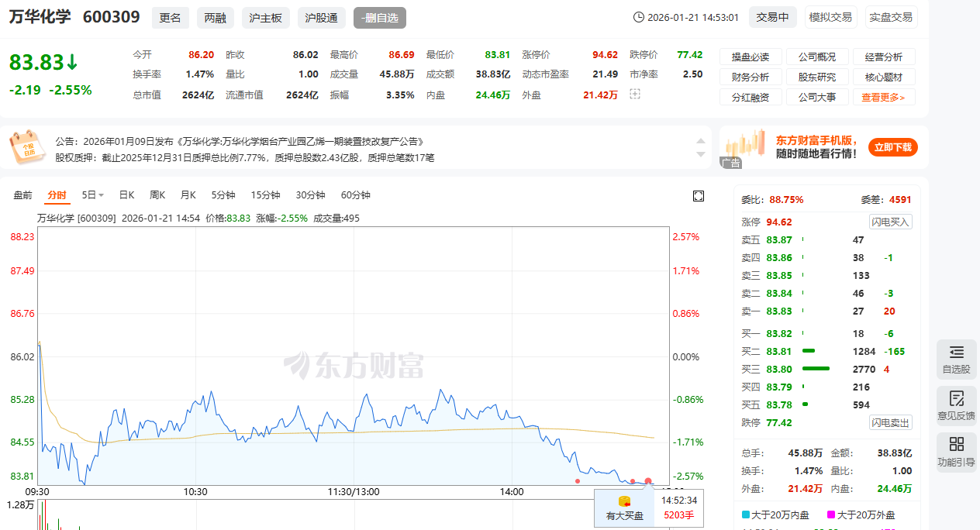Switch to 30分钟 chart tab
Screen dimensions: 980x530
(x=310, y=195)
